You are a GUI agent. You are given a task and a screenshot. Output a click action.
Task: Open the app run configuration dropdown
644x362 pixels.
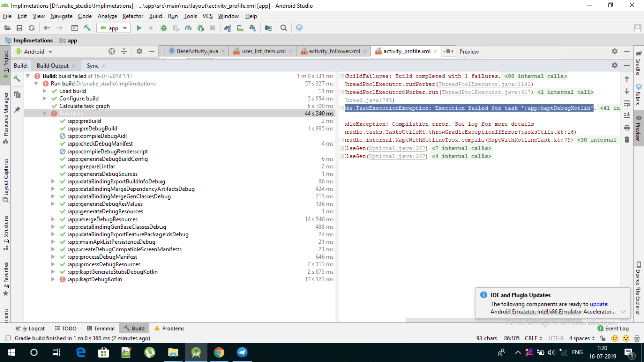pyautogui.click(x=113, y=28)
